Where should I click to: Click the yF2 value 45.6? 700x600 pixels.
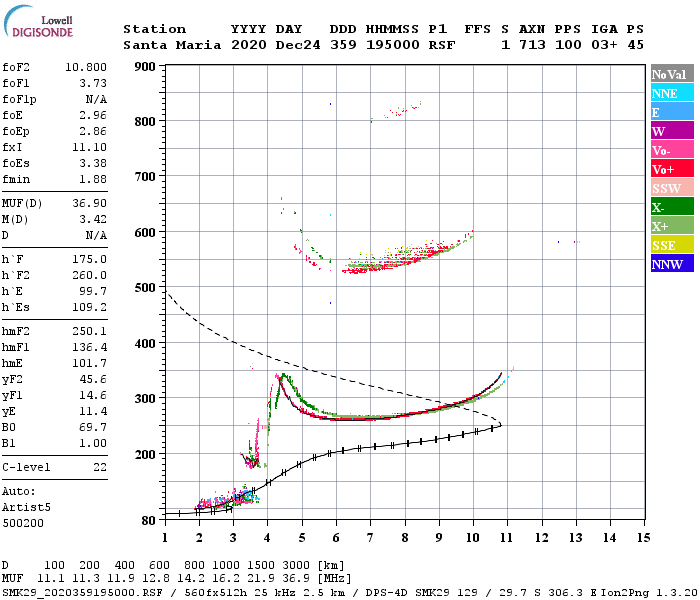93,379
